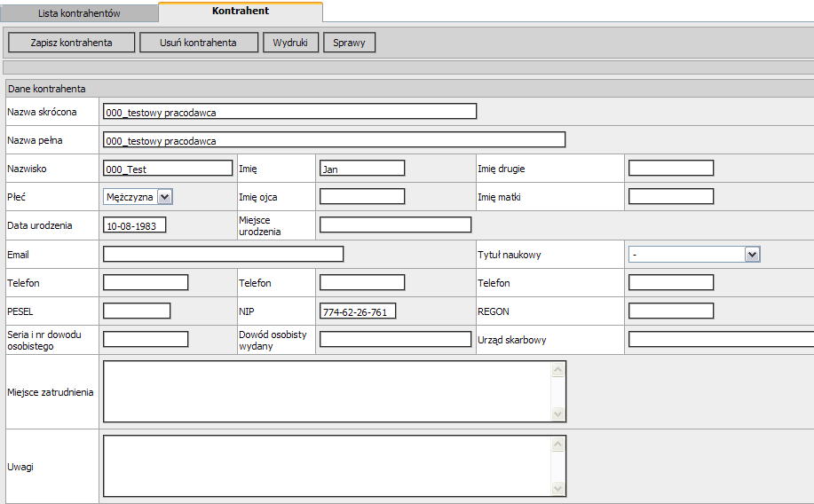Focus the first Telefon field
814x504 pixels.
coord(146,283)
